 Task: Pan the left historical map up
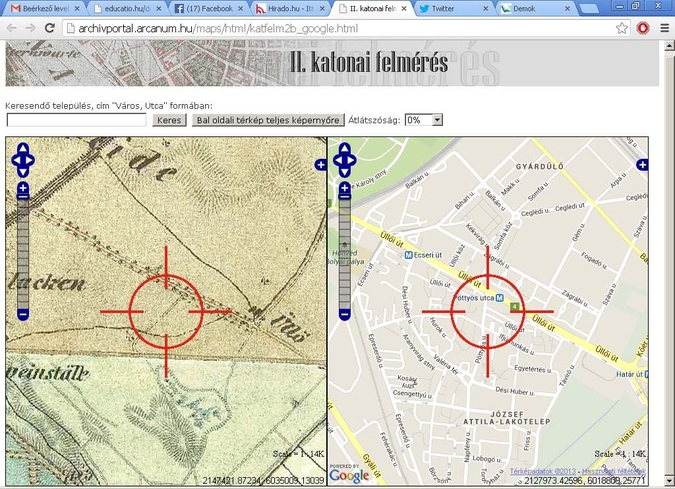click(x=23, y=149)
